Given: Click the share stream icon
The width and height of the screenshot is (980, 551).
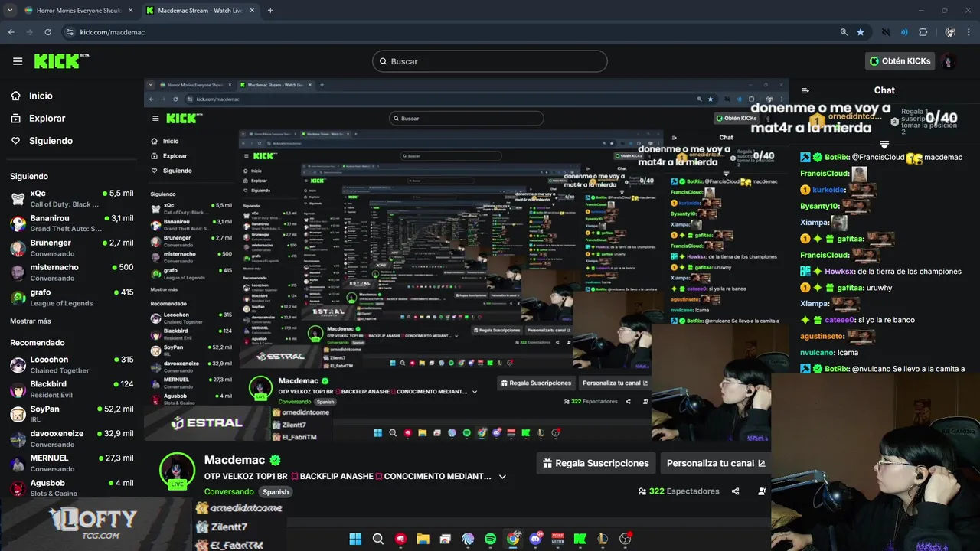Looking at the screenshot, I should pyautogui.click(x=736, y=491).
